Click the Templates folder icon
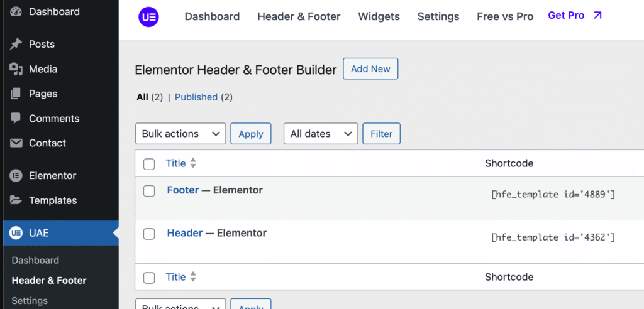This screenshot has width=644, height=309. pos(16,201)
